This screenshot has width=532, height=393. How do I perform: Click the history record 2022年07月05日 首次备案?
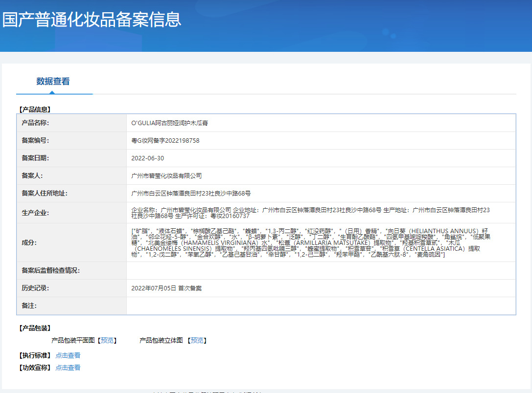(x=166, y=288)
